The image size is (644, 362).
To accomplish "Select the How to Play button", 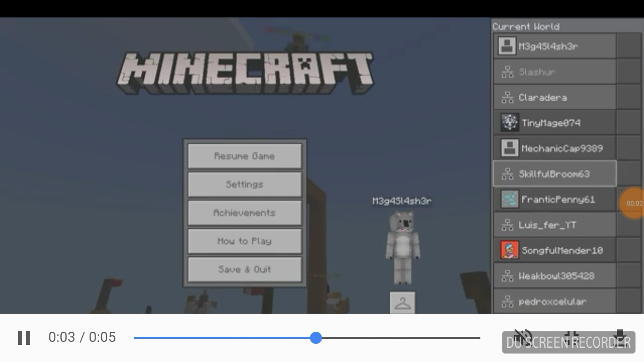I will click(245, 241).
